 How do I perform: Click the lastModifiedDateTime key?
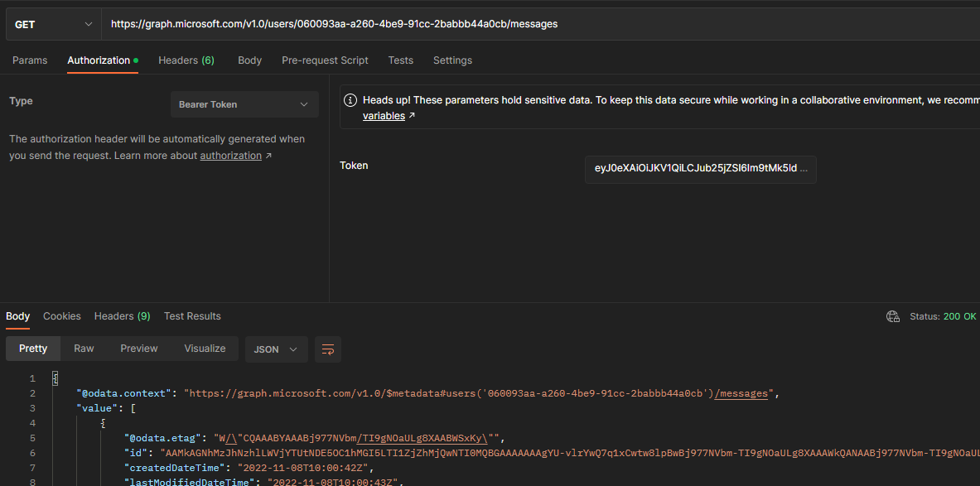[x=190, y=482]
